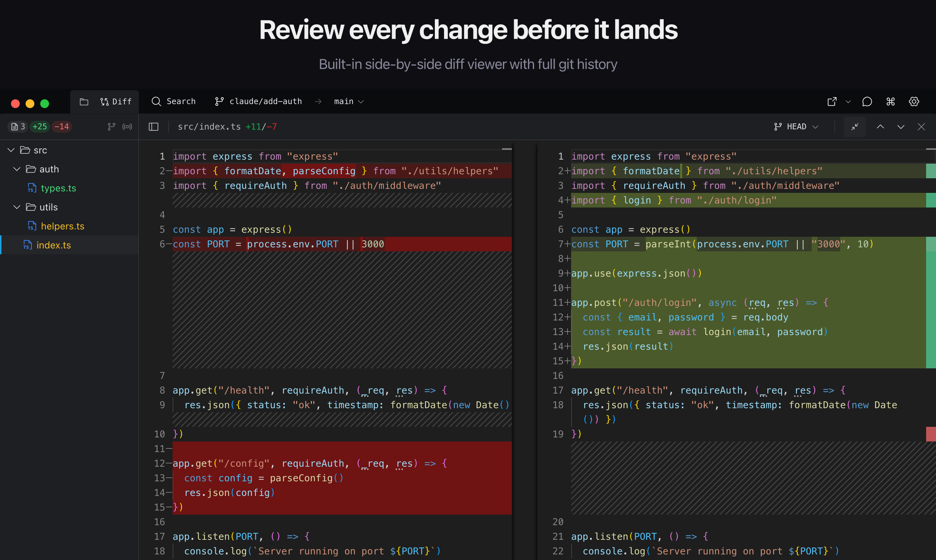Toggle the collapse unchanged lines button
Screen dimensions: 936x560
point(855,127)
